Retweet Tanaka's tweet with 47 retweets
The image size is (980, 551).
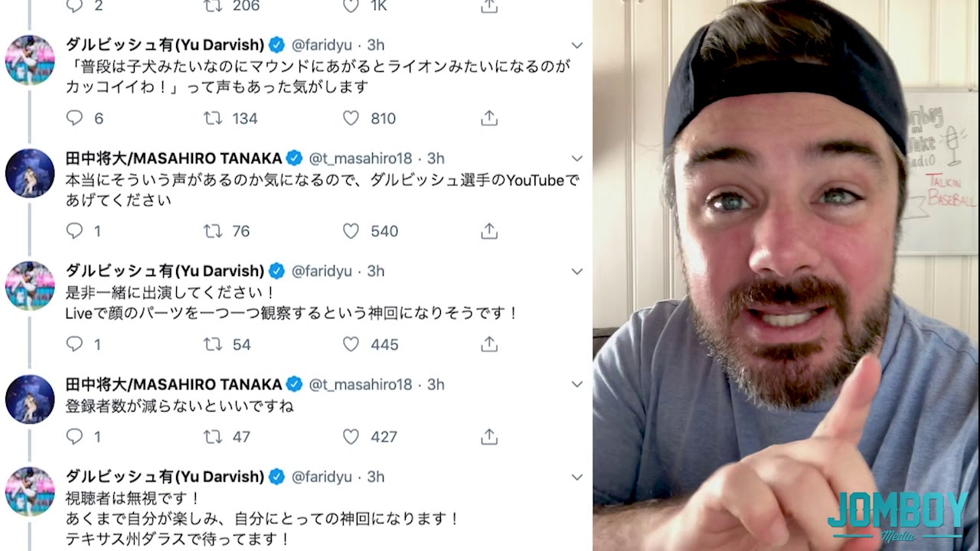[x=213, y=437]
